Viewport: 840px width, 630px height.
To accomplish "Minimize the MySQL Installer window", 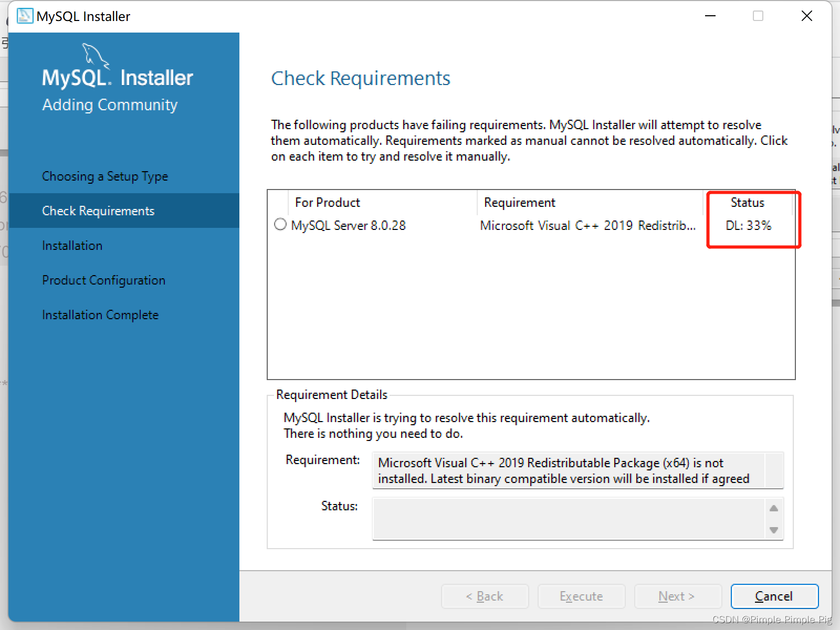I will (710, 16).
